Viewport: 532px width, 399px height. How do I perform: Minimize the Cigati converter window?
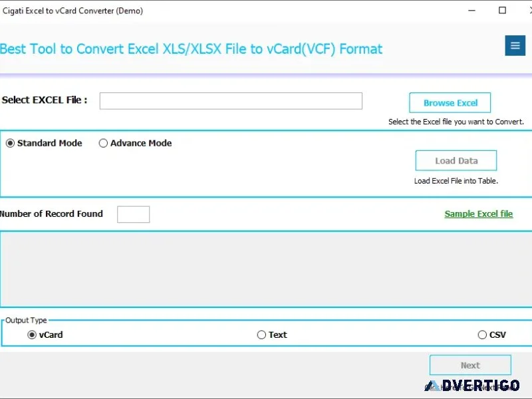471,11
